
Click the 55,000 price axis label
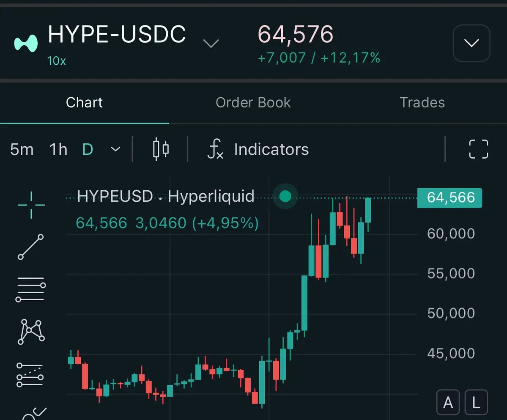[451, 274]
